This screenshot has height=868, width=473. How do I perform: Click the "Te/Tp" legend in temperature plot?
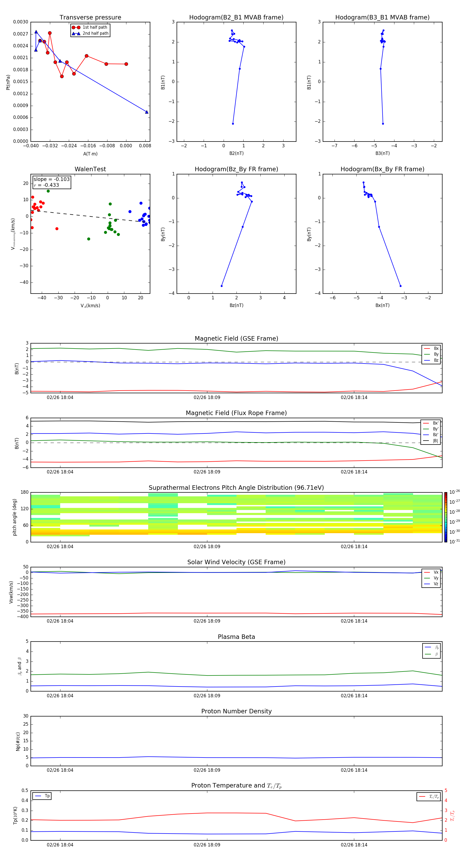pyautogui.click(x=429, y=796)
